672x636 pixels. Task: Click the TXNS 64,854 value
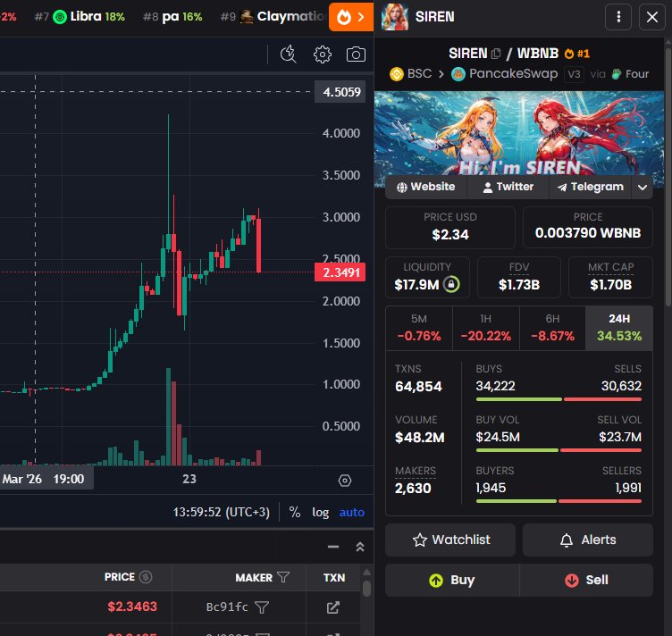[x=418, y=386]
